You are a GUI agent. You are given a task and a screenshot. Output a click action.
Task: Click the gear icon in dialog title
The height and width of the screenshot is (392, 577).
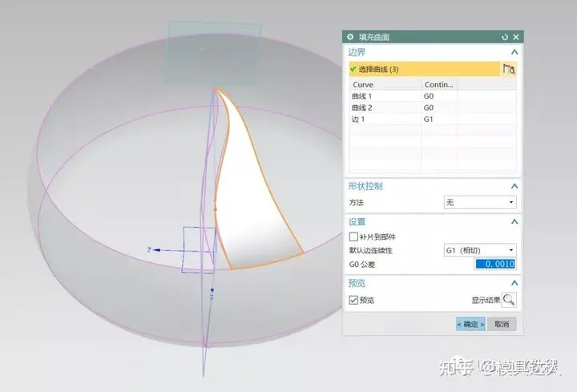[349, 37]
